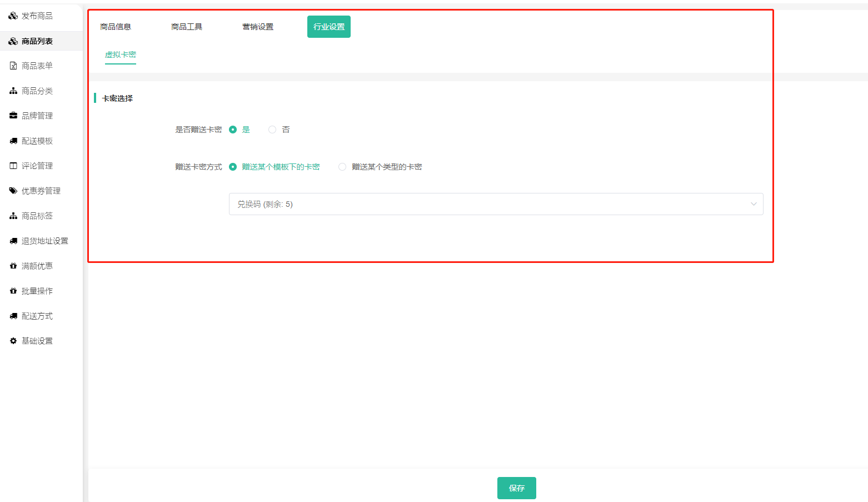
Task: Click the dropdown chevron arrow
Action: pyautogui.click(x=754, y=204)
